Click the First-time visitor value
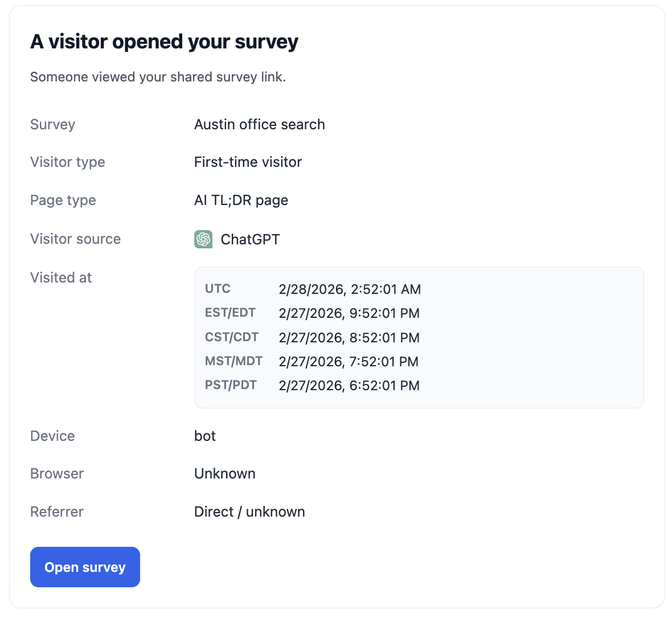This screenshot has height=622, width=672. tap(248, 162)
